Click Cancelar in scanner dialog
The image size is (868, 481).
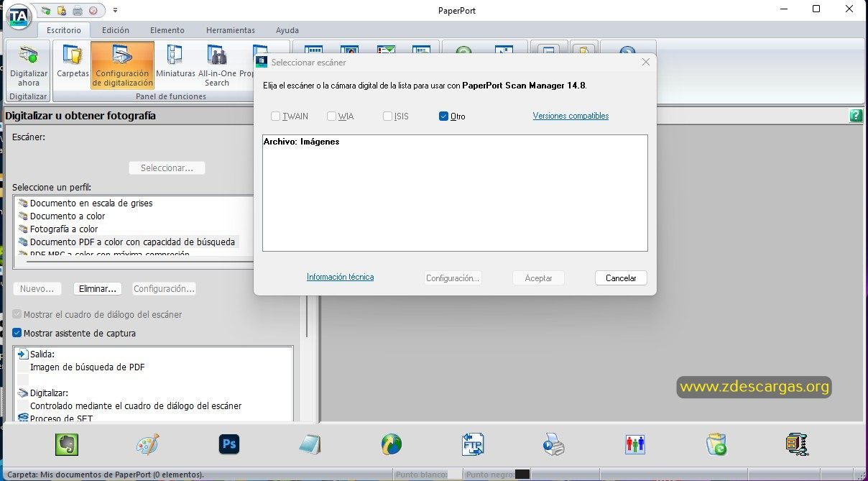click(x=621, y=278)
